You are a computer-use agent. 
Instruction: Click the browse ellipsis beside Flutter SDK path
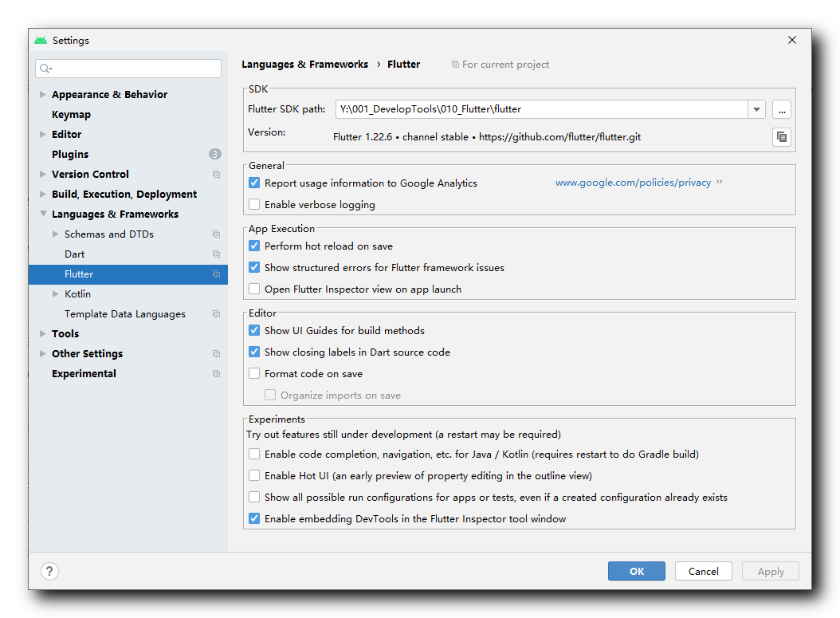point(782,109)
